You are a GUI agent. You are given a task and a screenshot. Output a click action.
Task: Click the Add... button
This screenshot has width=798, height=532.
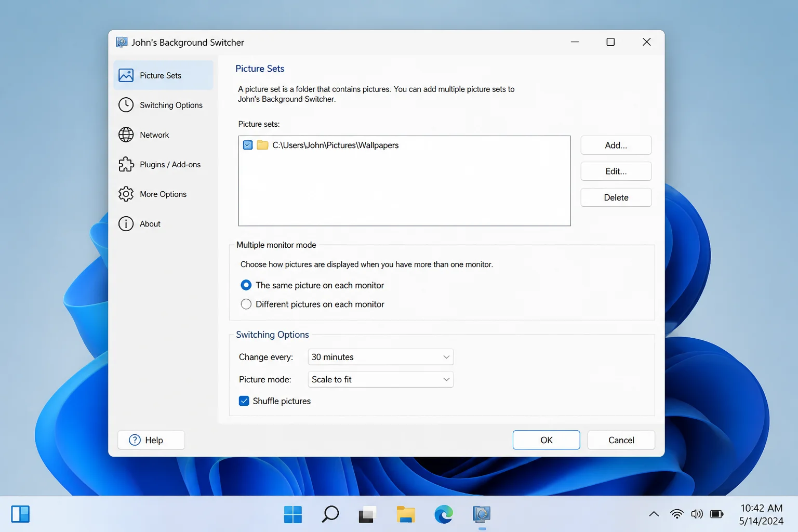tap(616, 145)
